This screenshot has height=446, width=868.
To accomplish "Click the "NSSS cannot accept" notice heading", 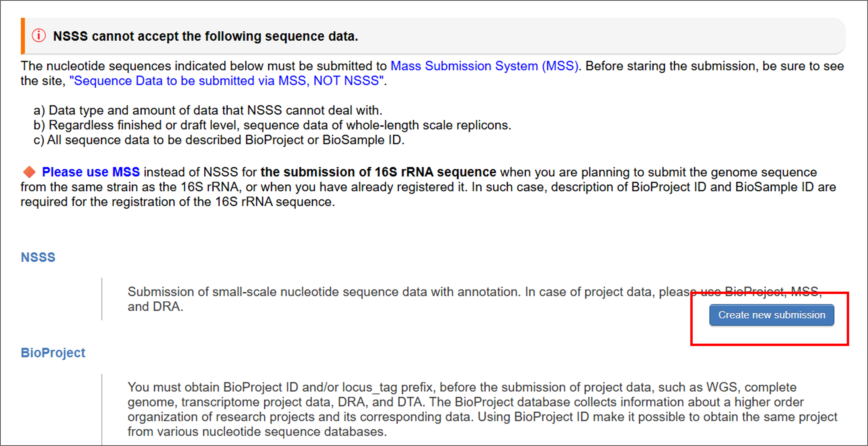I will pyautogui.click(x=206, y=36).
